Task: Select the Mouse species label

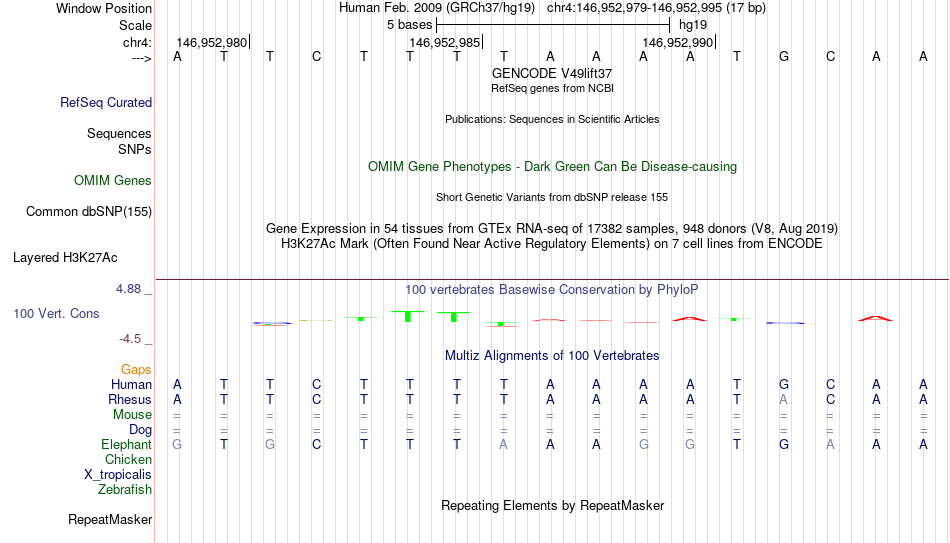Action: (x=132, y=415)
